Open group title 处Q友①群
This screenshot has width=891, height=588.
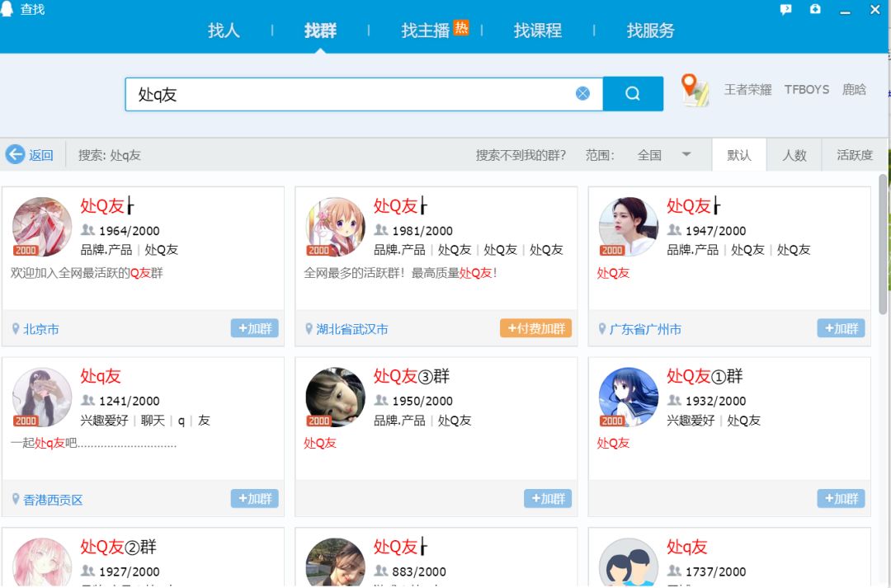(x=705, y=376)
